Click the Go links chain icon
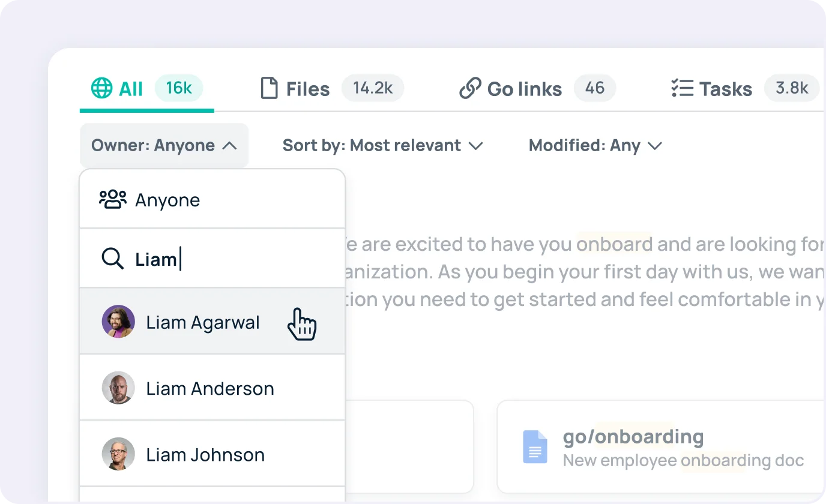 tap(470, 89)
